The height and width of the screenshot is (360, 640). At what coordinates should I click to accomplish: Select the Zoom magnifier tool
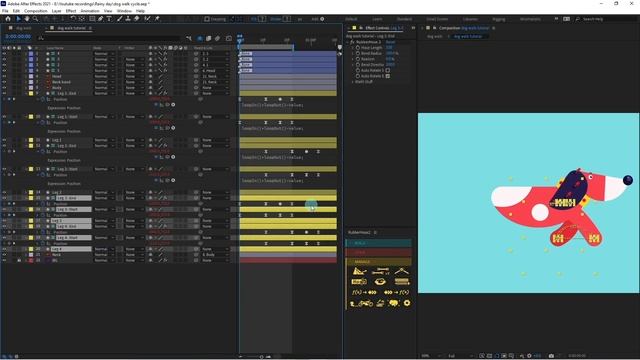(x=36, y=19)
